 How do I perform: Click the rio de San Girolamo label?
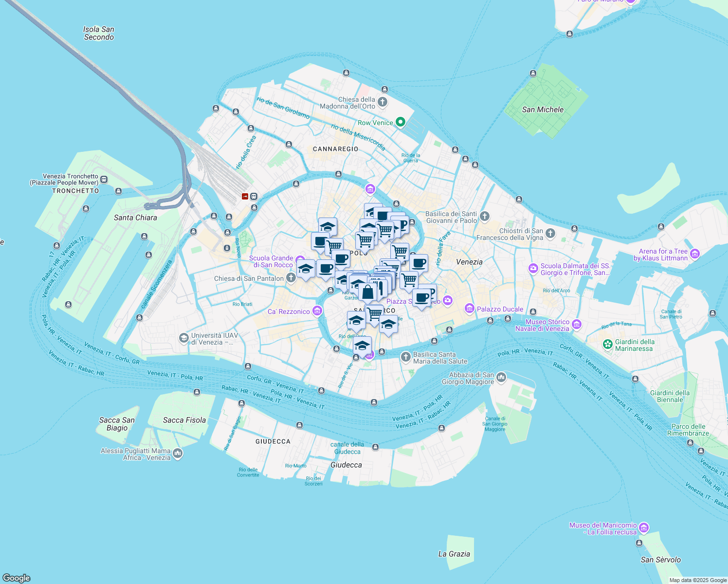pos(283,108)
